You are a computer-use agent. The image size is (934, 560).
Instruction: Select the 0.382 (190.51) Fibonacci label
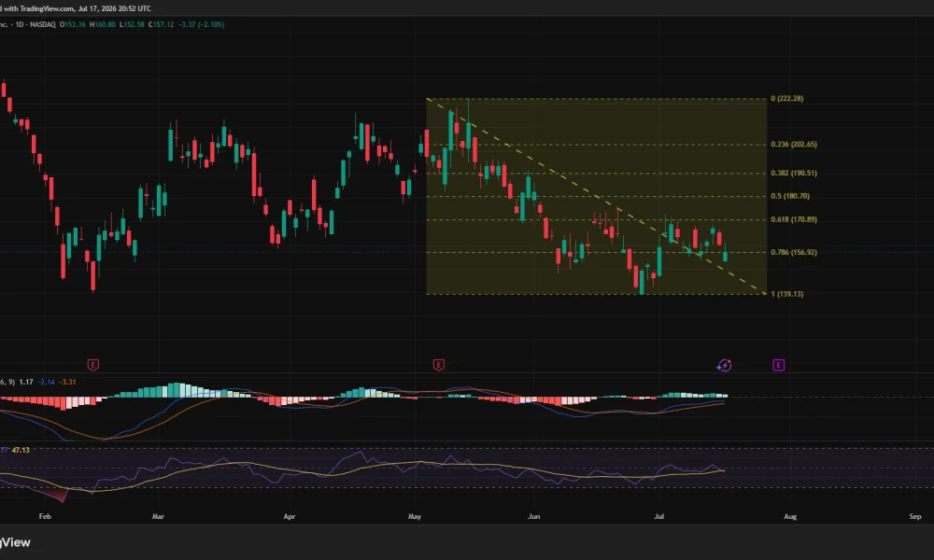[793, 174]
